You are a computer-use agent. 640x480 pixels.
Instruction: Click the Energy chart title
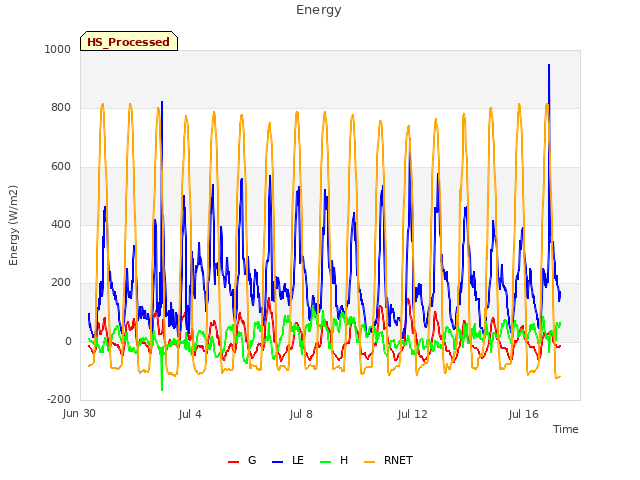coord(319,10)
